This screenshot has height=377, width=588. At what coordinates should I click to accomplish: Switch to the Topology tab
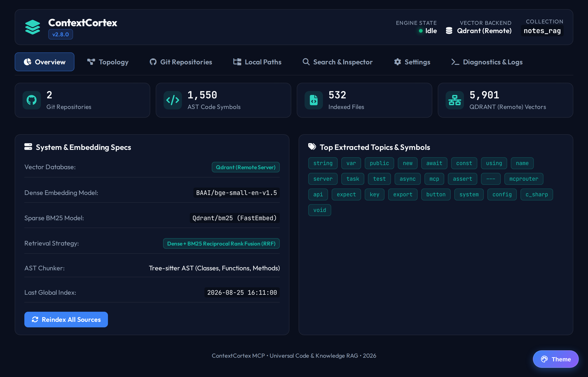tap(108, 62)
